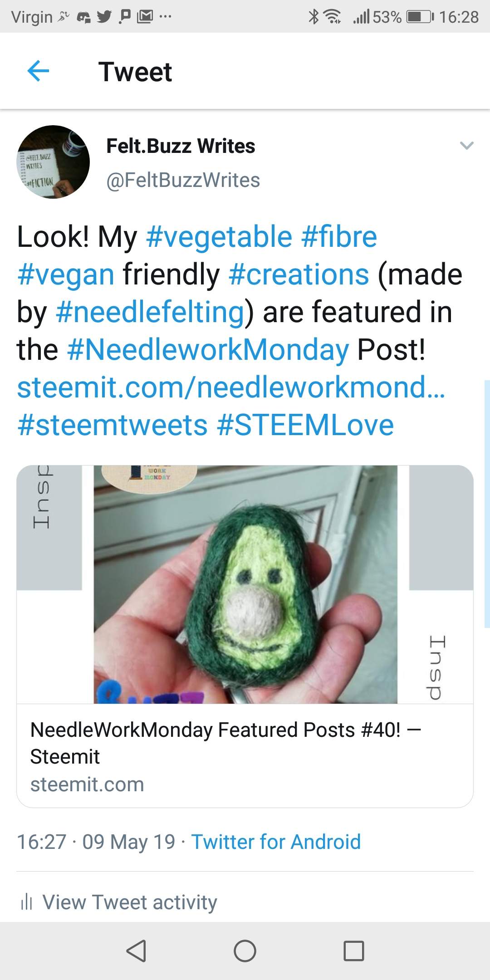Open the tweet options chevron menu
The width and height of the screenshot is (490, 980).
click(x=466, y=146)
